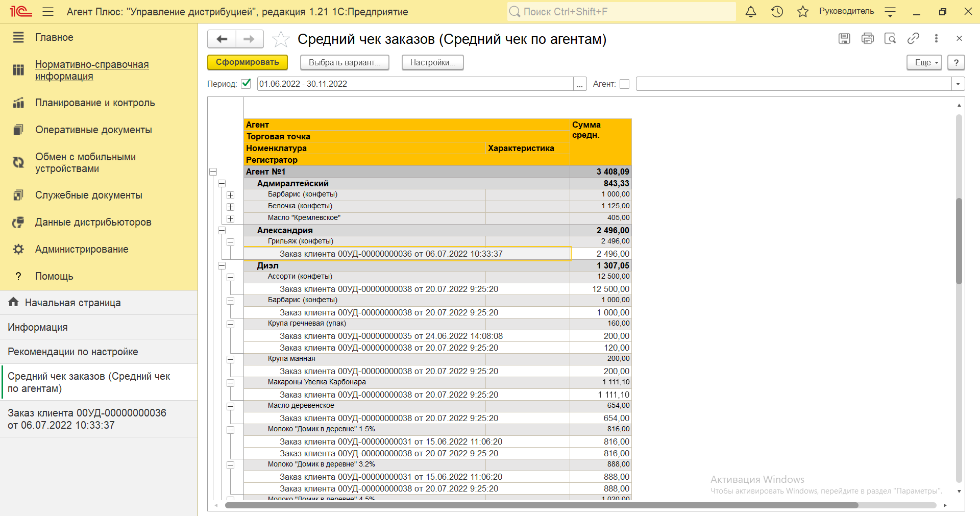Select order 00УД-00000000036 row in report
980x516 pixels.
pos(407,254)
